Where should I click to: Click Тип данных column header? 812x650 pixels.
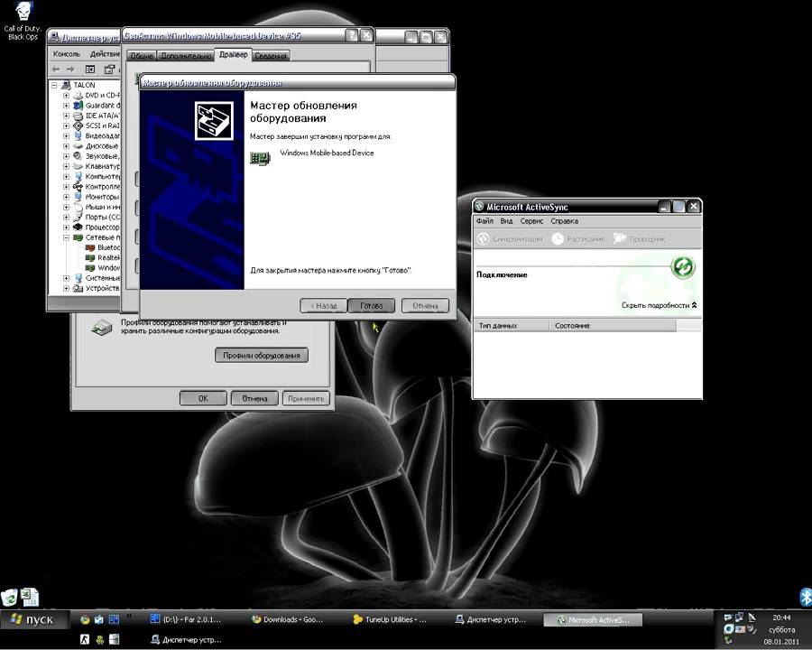pos(512,326)
